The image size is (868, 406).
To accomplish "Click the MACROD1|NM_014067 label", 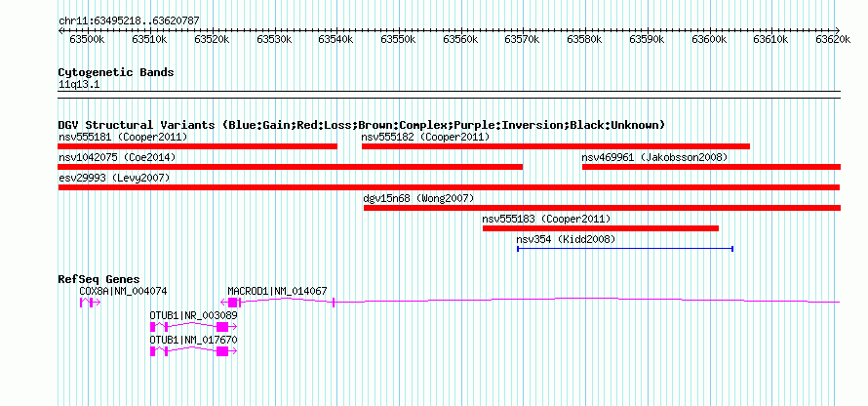I will point(277,291).
